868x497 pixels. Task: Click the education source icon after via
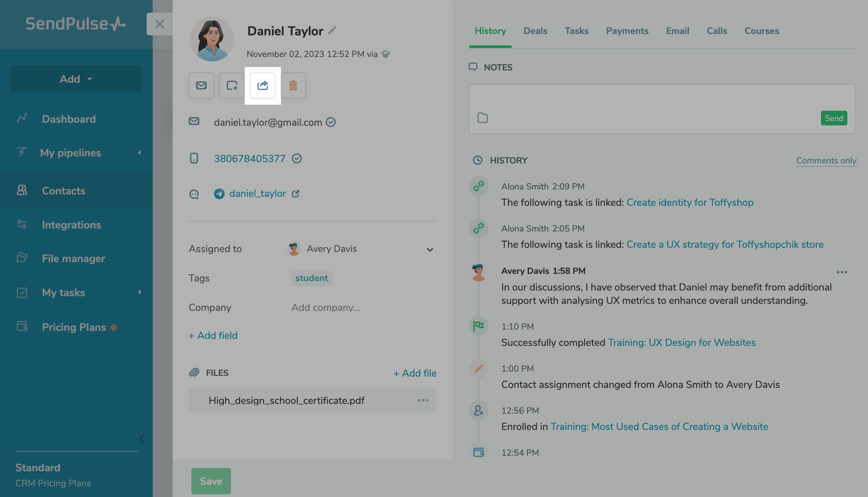click(386, 54)
